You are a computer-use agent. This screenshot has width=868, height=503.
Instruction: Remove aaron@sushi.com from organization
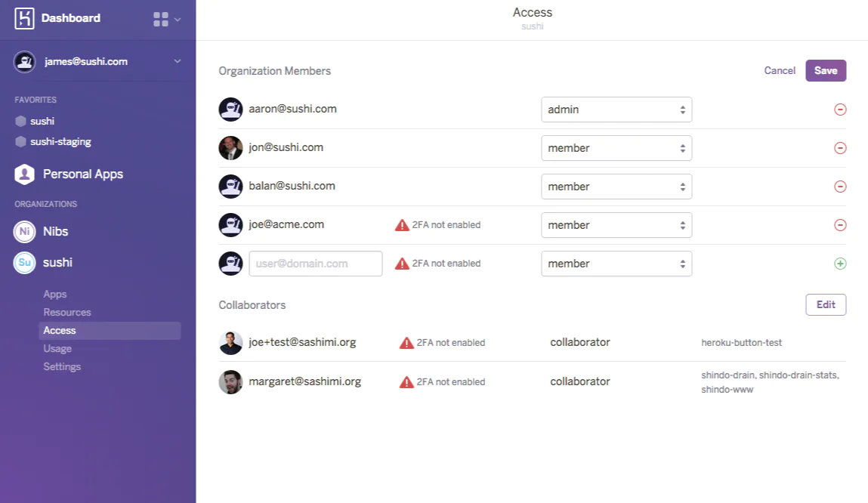click(840, 110)
